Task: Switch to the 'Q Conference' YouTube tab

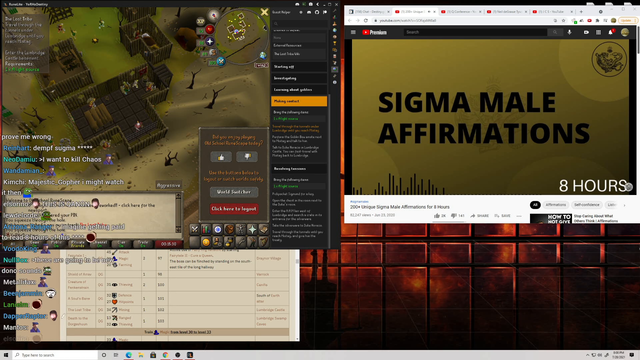Action: (x=460, y=11)
